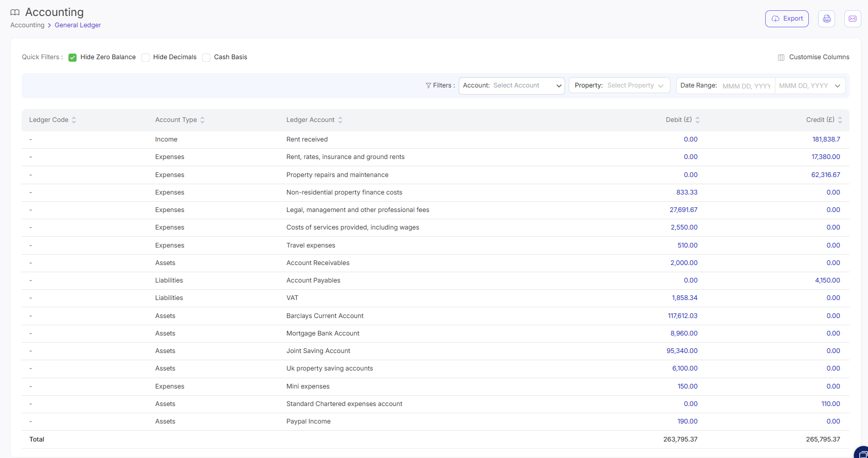Click total credit 265,795.37
This screenshot has width=868, height=458.
tap(823, 439)
